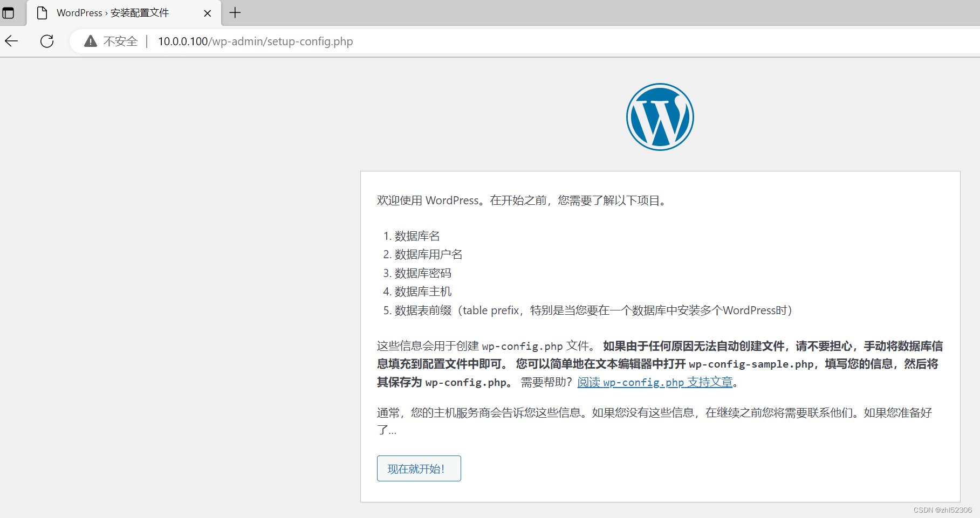Click list item 数据库用户名
Screen dimensions: 980x518
428,254
